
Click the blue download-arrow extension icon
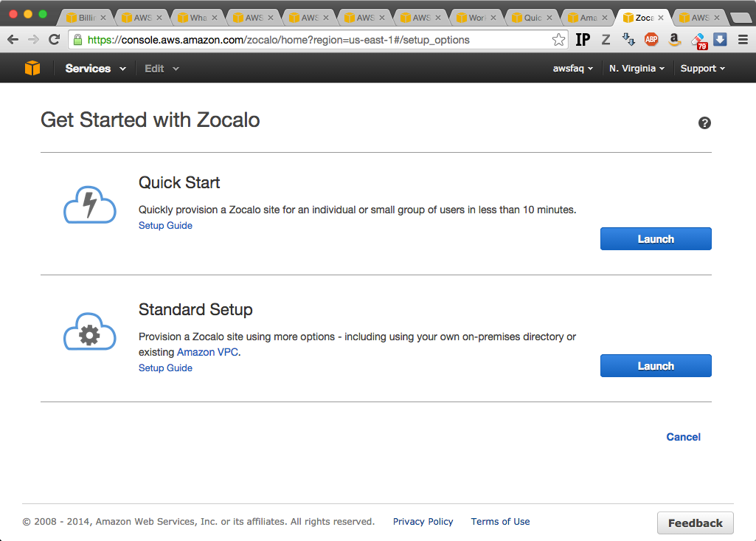pos(720,40)
